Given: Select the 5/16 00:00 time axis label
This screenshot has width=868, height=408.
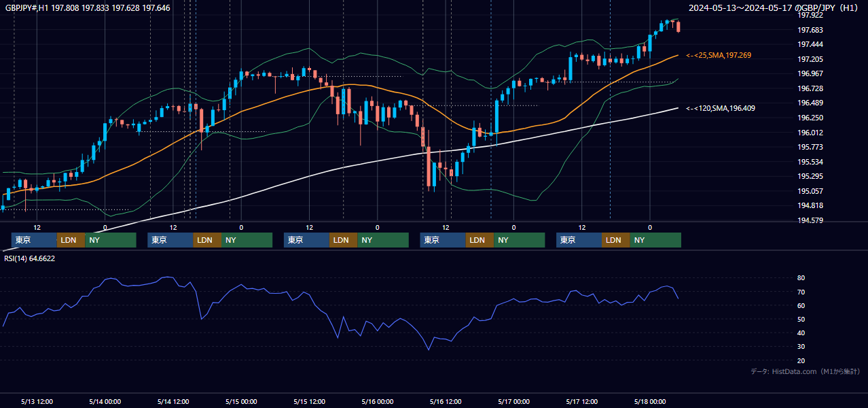Looking at the screenshot, I should pos(377,401).
